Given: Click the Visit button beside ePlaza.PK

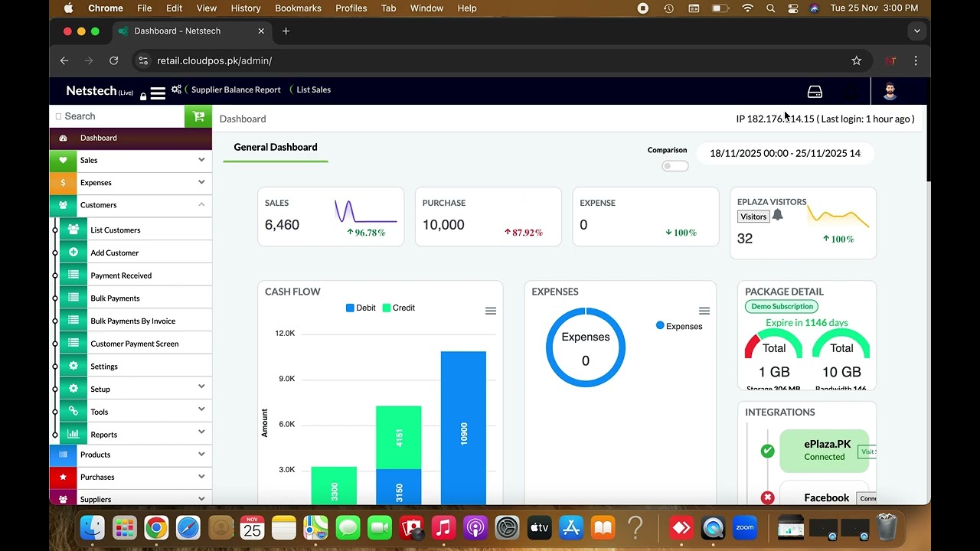Looking at the screenshot, I should pos(867,452).
